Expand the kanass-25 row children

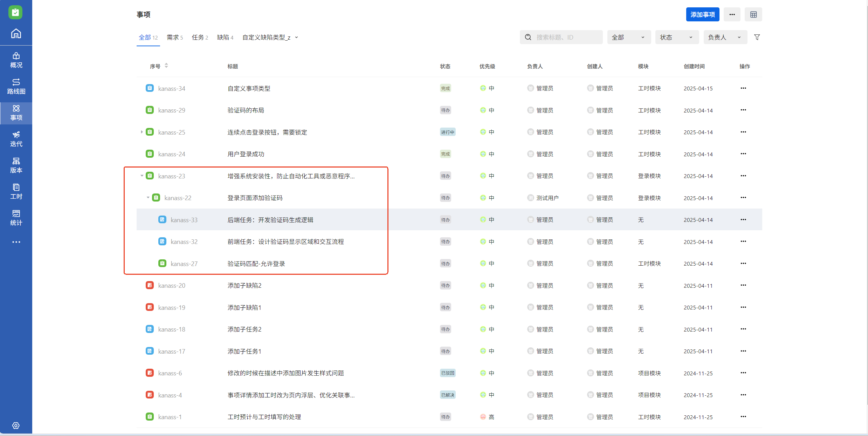point(142,132)
